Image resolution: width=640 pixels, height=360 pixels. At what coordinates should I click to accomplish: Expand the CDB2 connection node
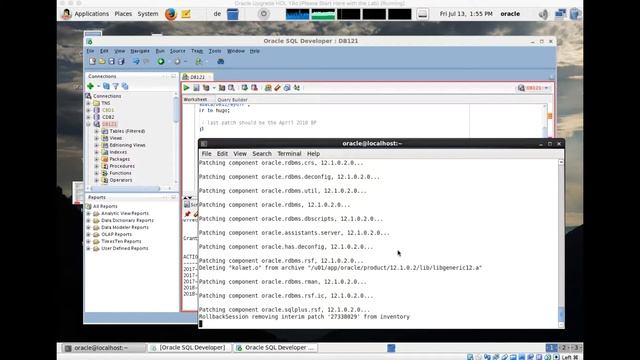pos(89,117)
